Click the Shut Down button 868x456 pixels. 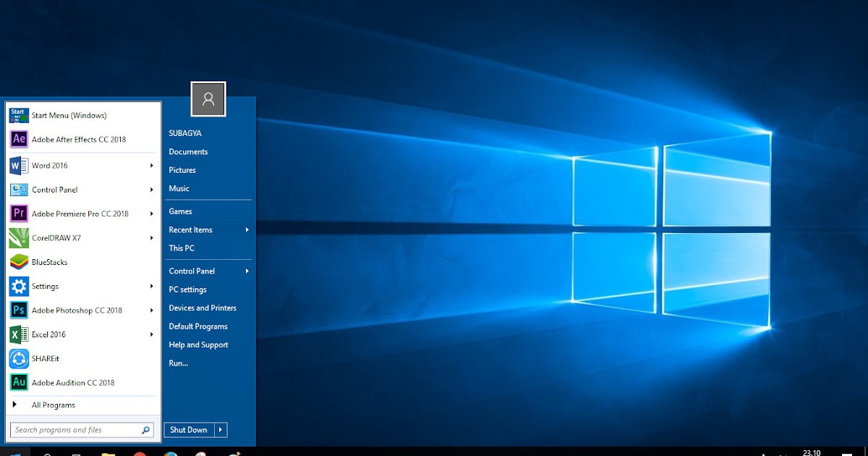coord(187,429)
